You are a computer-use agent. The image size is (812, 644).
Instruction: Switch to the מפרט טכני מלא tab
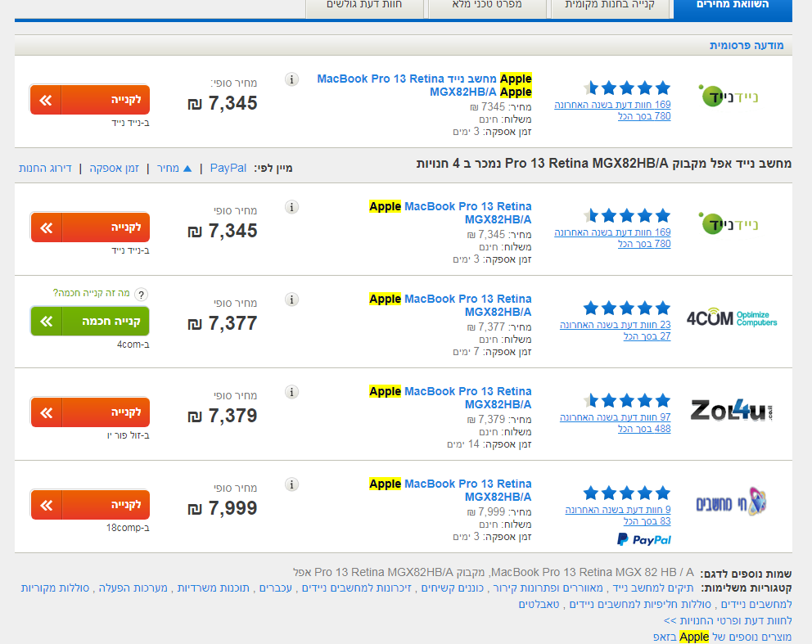(x=487, y=7)
